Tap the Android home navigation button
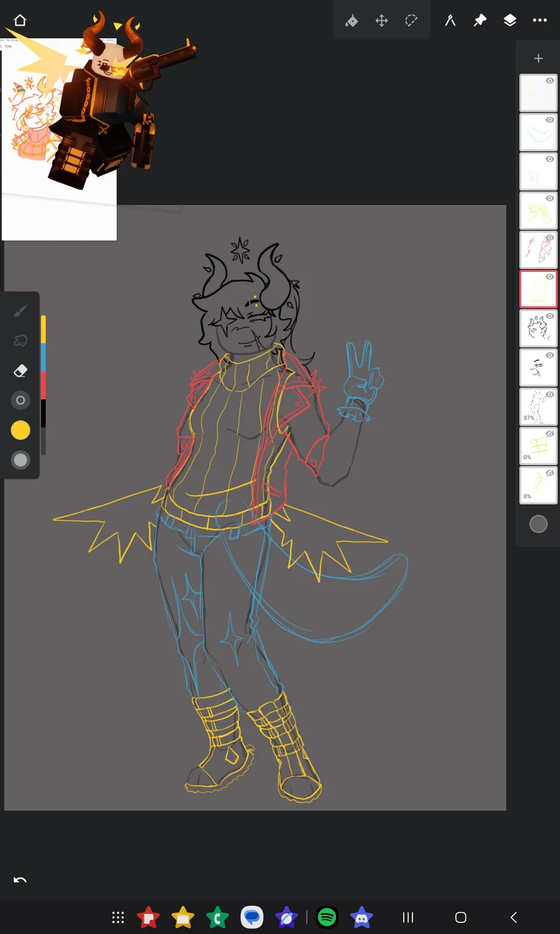The height and width of the screenshot is (934, 560). (460, 917)
